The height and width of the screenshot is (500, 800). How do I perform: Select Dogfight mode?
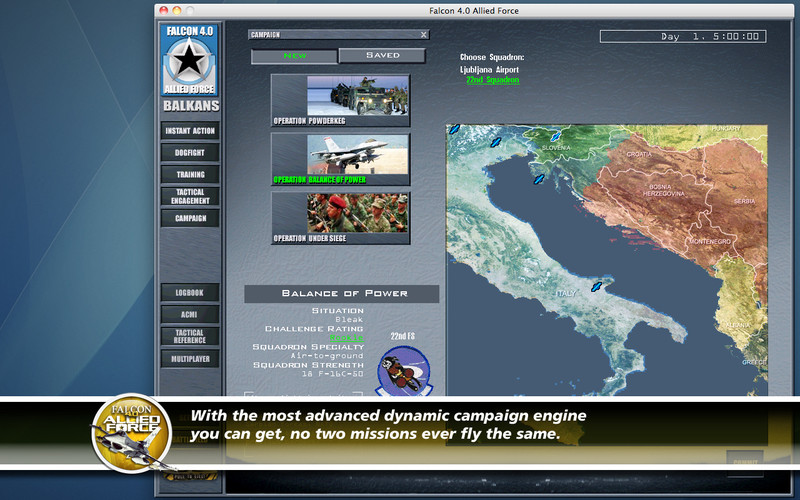point(190,153)
